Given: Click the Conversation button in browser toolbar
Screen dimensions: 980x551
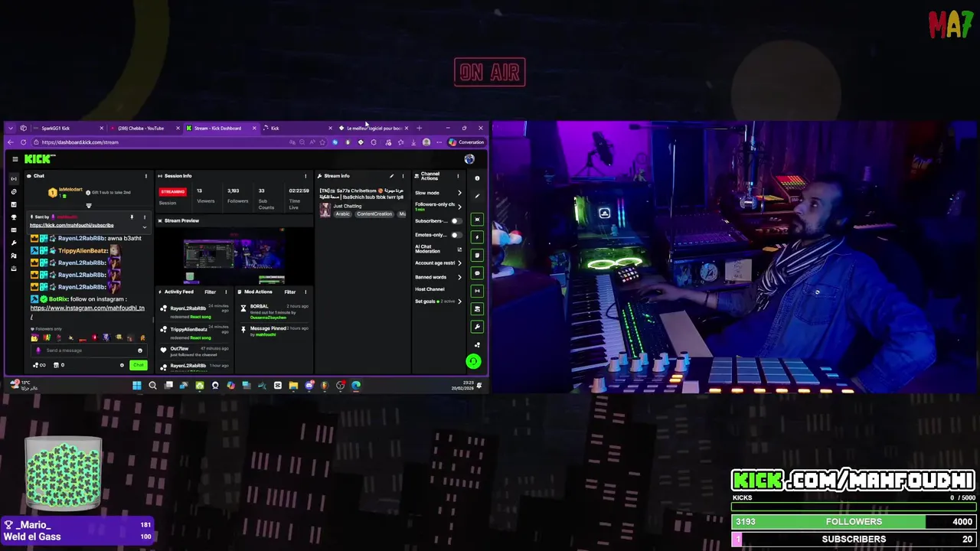Looking at the screenshot, I should pyautogui.click(x=467, y=142).
